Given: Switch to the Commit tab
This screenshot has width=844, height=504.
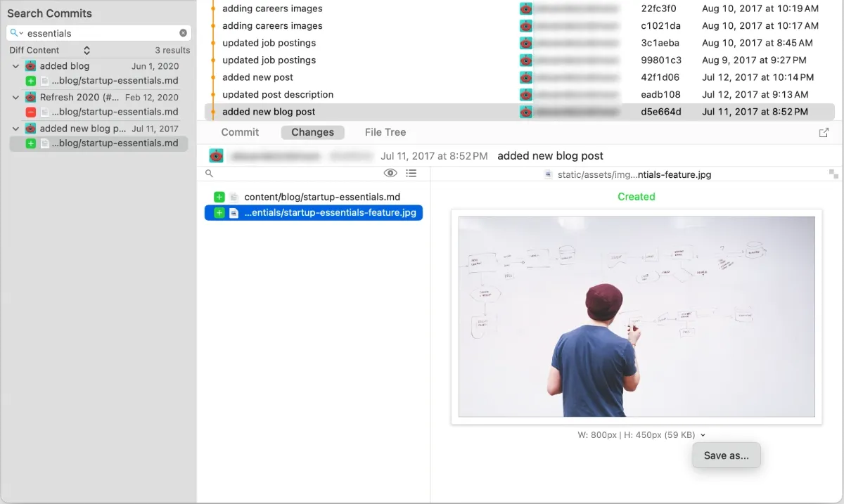Looking at the screenshot, I should (x=240, y=132).
